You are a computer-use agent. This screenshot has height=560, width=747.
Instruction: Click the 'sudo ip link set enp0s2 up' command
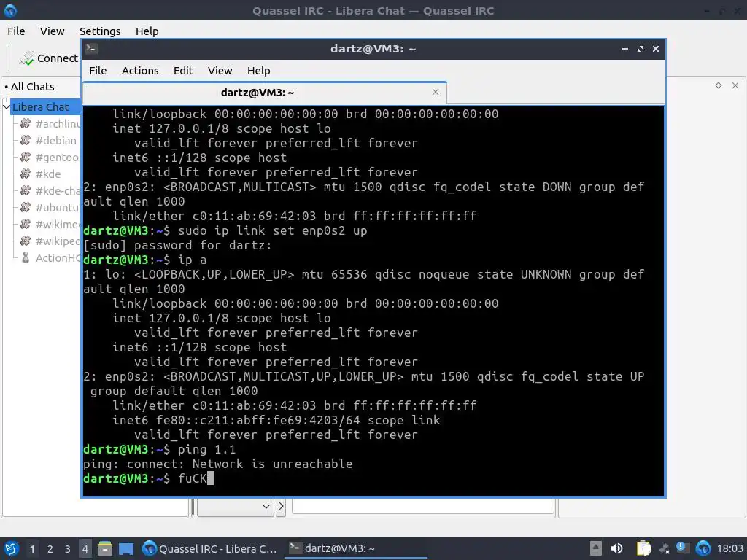[273, 231]
